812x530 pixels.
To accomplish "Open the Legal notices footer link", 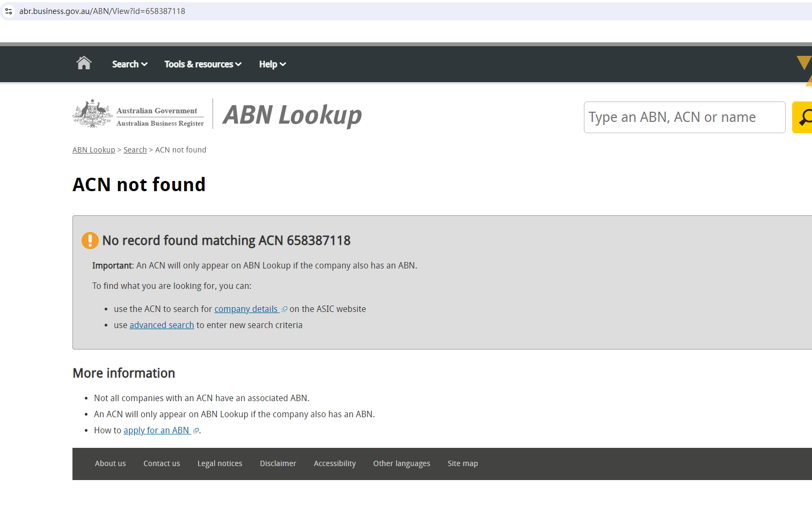I will click(220, 463).
